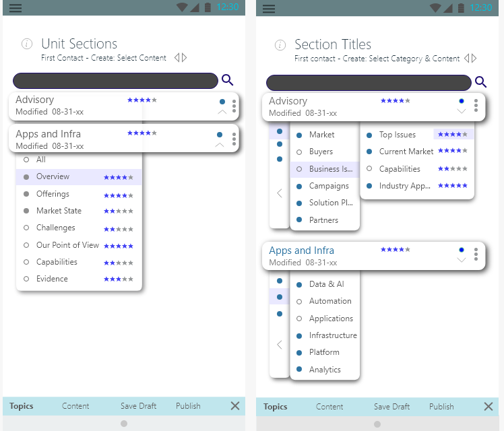504x431 pixels.
Task: Open hamburger menu in Section Titles screen
Action: [269, 8]
